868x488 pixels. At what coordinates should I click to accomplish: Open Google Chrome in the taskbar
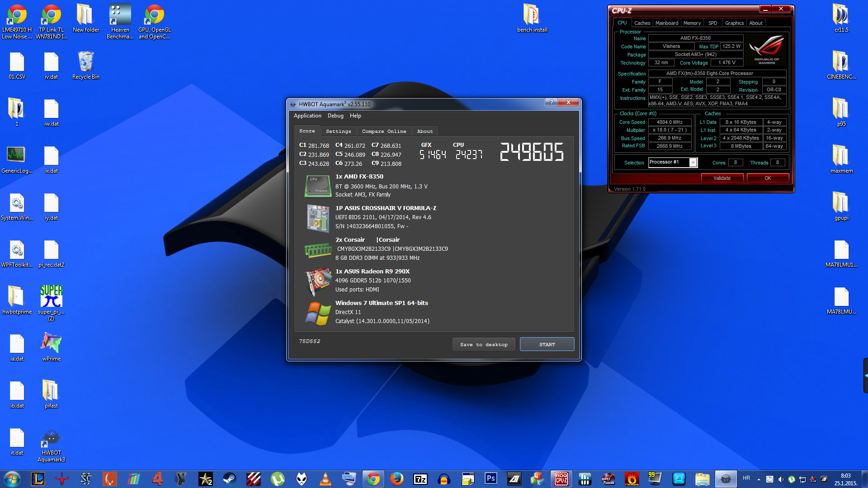pyautogui.click(x=373, y=479)
